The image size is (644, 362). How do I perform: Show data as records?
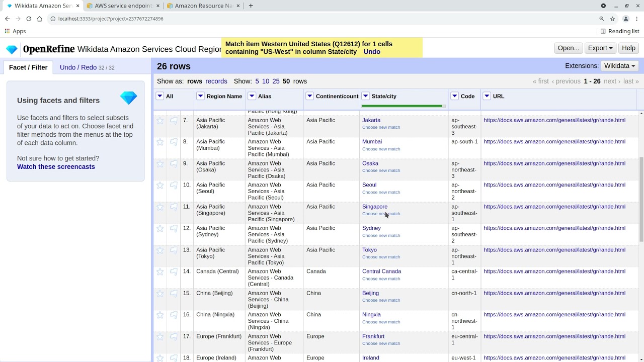(216, 81)
